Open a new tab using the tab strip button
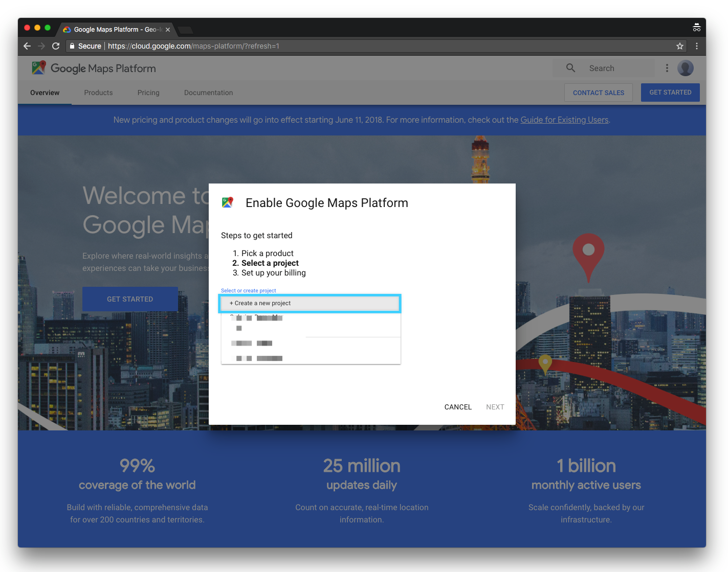728x572 pixels. (x=185, y=30)
